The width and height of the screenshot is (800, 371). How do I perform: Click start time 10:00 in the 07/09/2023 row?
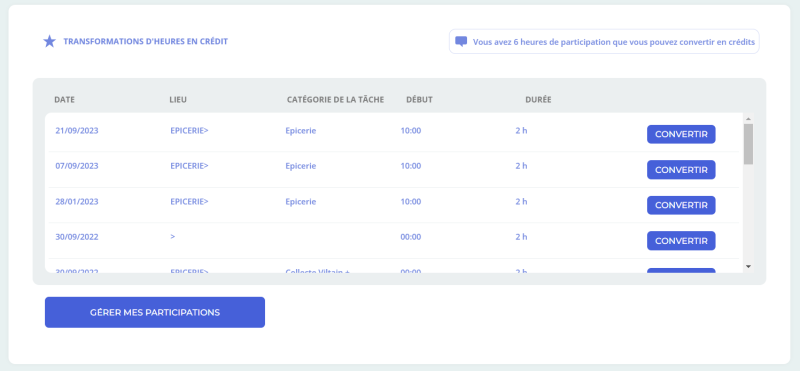click(x=411, y=166)
